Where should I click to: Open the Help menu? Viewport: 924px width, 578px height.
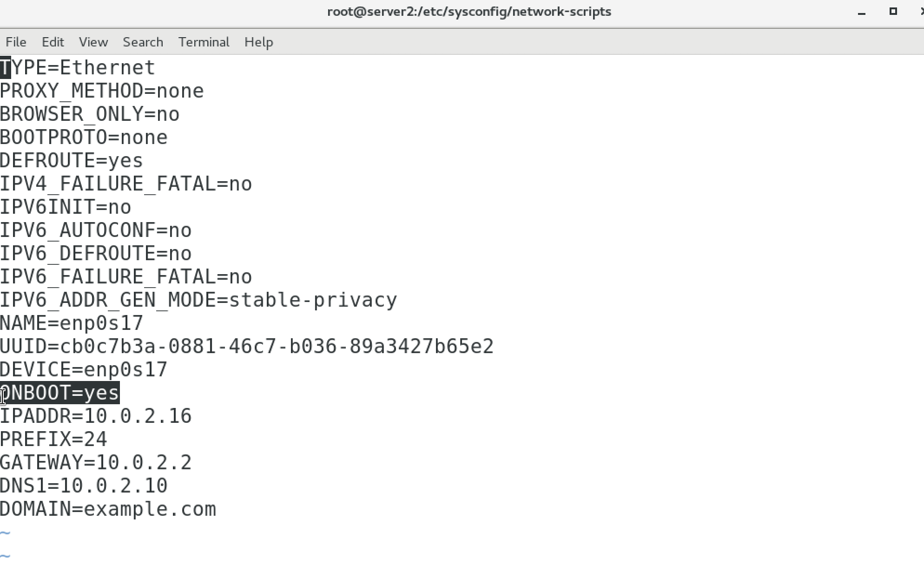pos(258,42)
